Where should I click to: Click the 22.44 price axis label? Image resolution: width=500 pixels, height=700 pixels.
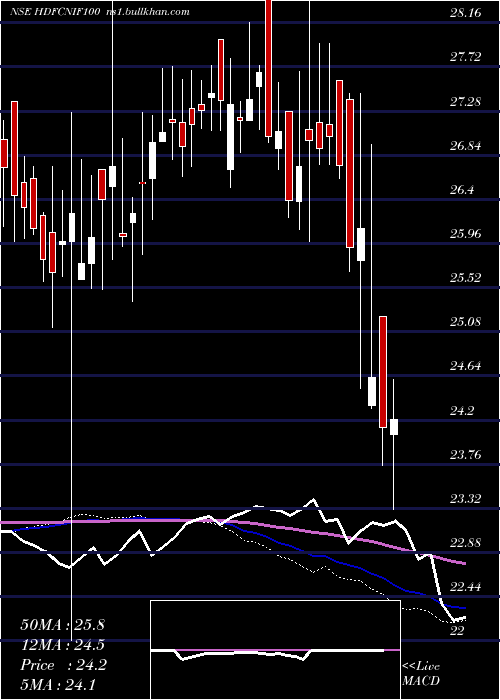(x=465, y=587)
